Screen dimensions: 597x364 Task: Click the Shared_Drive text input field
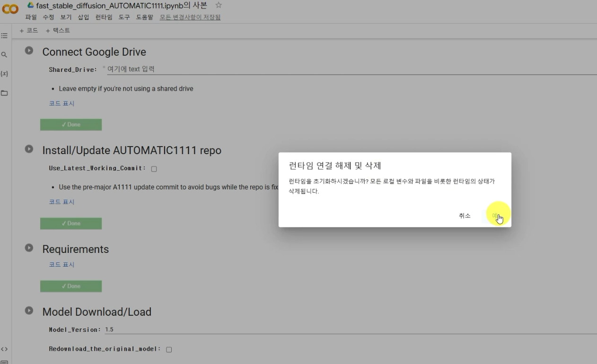tap(351, 69)
